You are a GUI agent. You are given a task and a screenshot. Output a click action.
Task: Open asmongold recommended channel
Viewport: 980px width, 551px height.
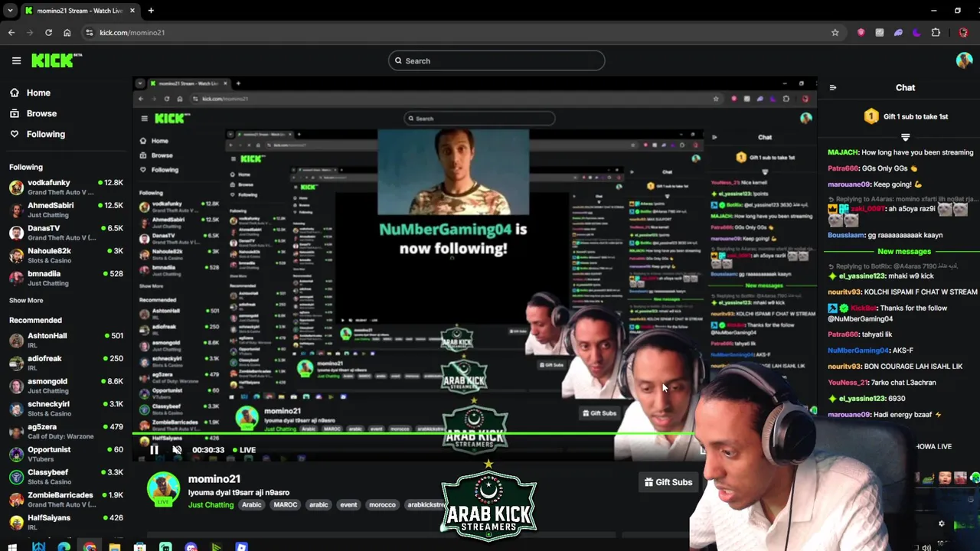66,386
